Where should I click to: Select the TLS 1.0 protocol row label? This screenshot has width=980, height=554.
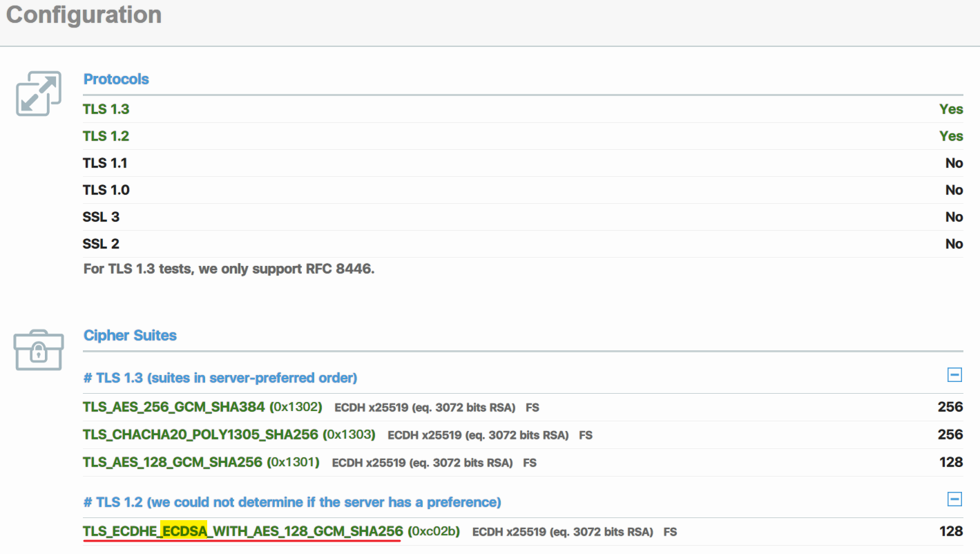(106, 190)
